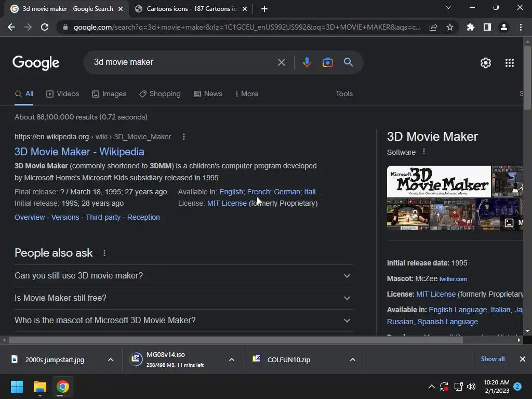Open Spanish Language link
The width and height of the screenshot is (532, 399).
[447, 322]
